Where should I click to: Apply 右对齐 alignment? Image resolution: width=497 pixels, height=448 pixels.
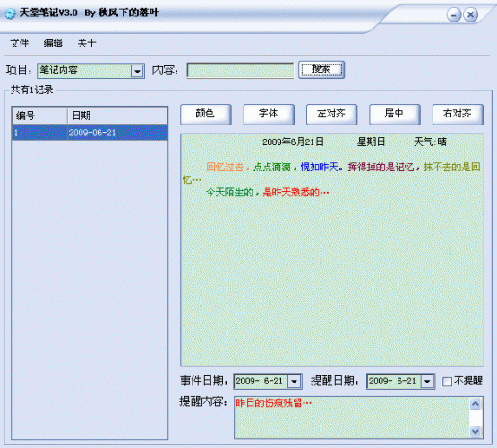458,114
